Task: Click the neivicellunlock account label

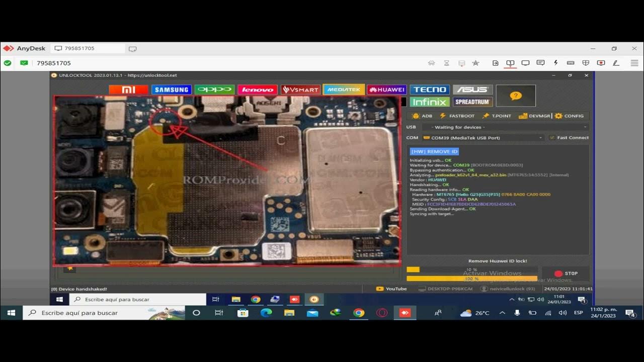Action: (x=508, y=289)
